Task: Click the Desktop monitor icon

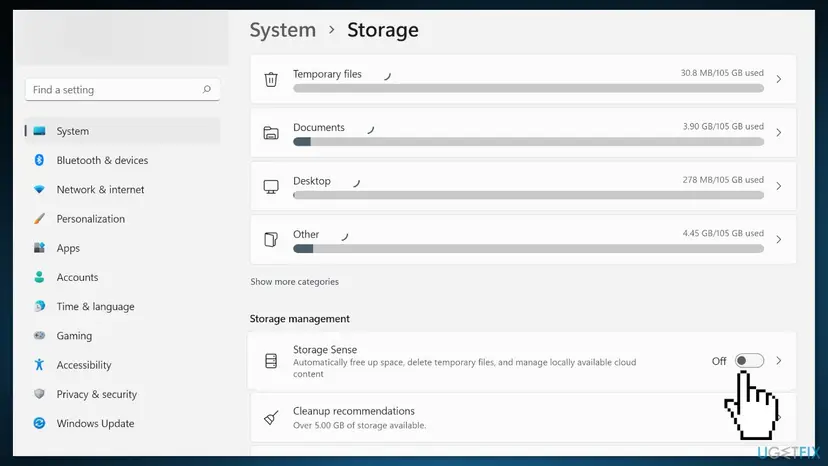Action: tap(271, 187)
